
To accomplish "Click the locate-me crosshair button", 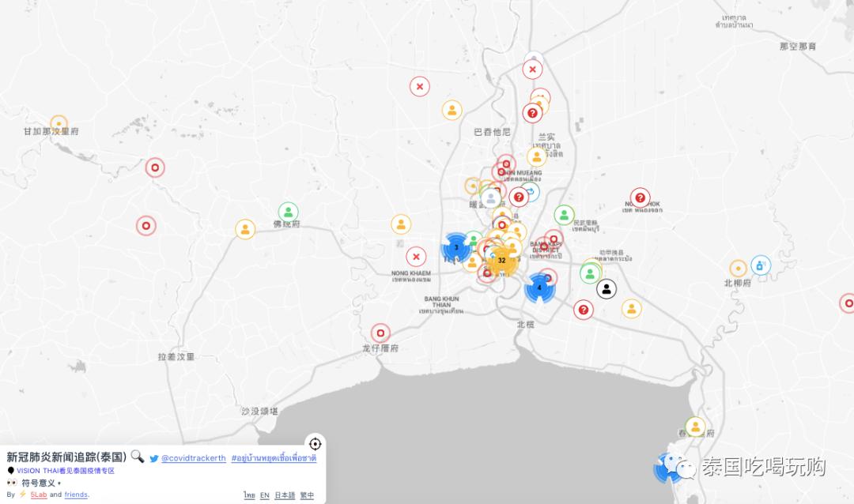I will [x=315, y=444].
